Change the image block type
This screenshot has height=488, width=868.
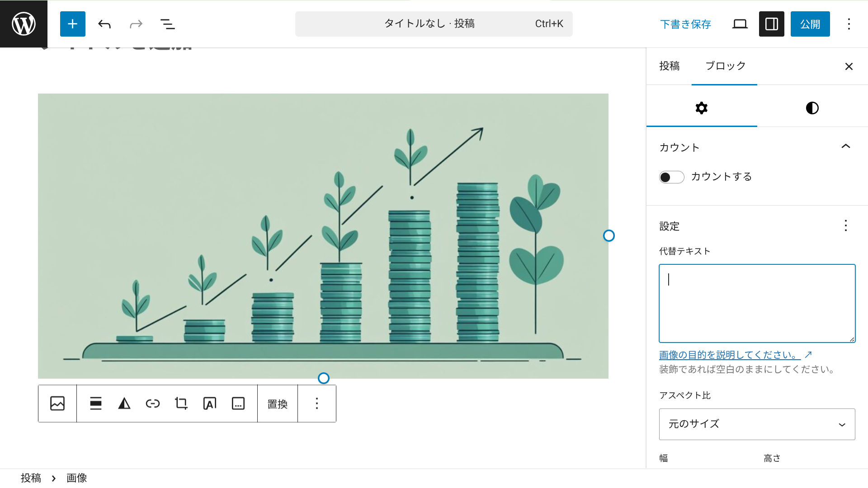57,404
